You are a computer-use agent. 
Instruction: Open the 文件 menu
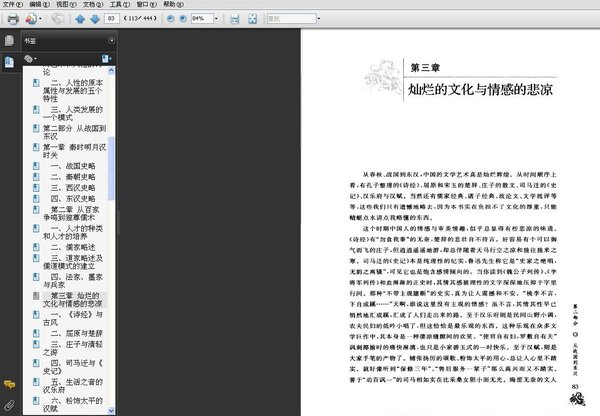(12, 5)
